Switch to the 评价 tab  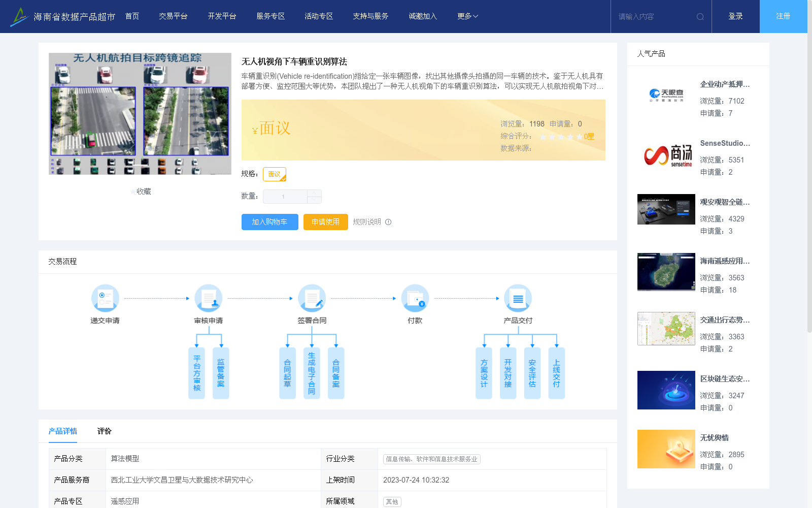click(x=105, y=431)
